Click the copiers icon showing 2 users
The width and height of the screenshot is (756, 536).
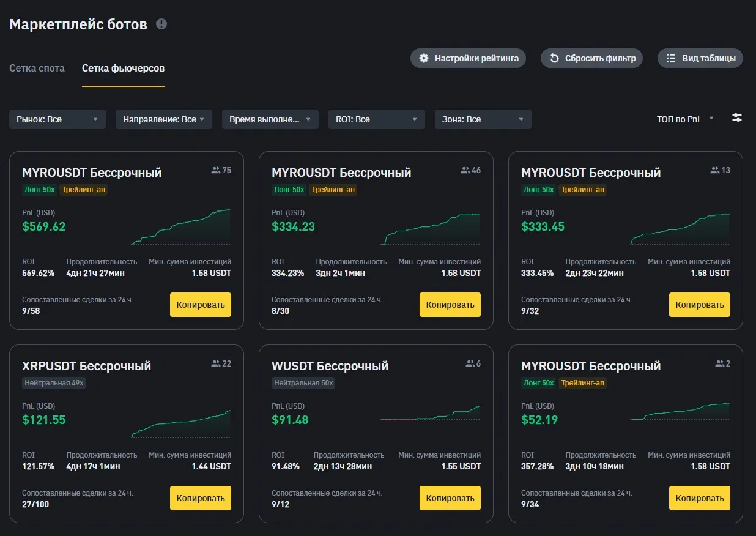[719, 364]
